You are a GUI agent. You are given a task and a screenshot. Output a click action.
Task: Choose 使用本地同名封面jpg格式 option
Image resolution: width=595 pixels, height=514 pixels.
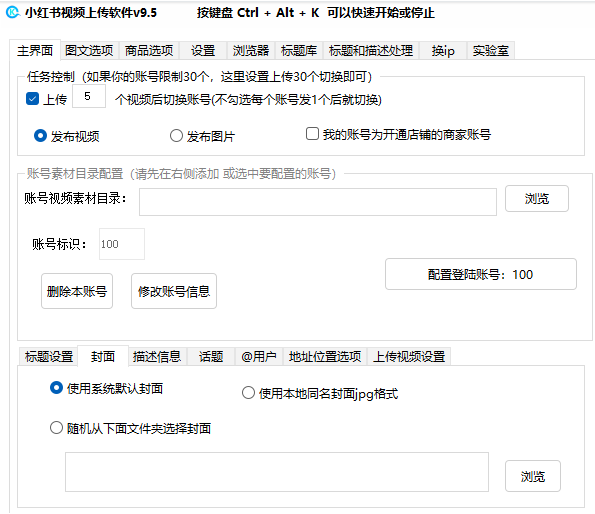(x=248, y=393)
